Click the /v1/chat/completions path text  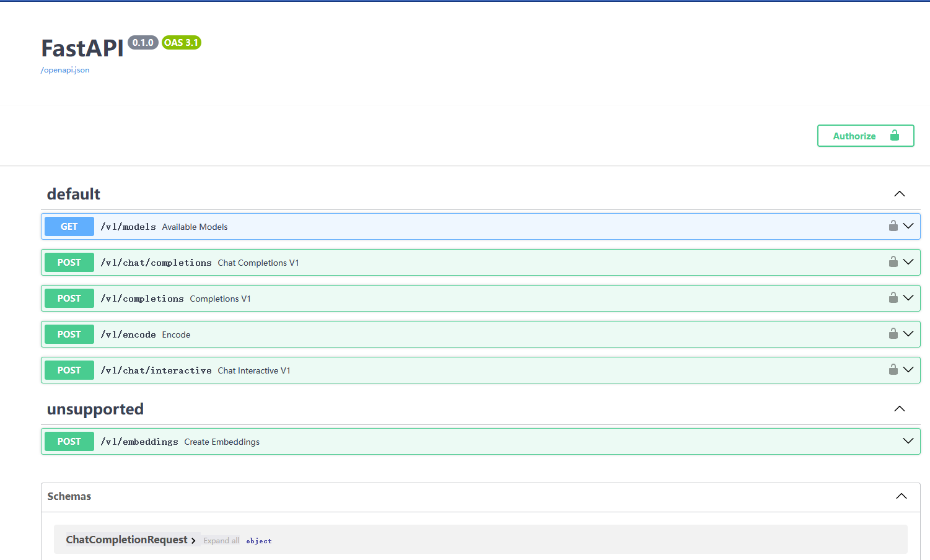[156, 263]
